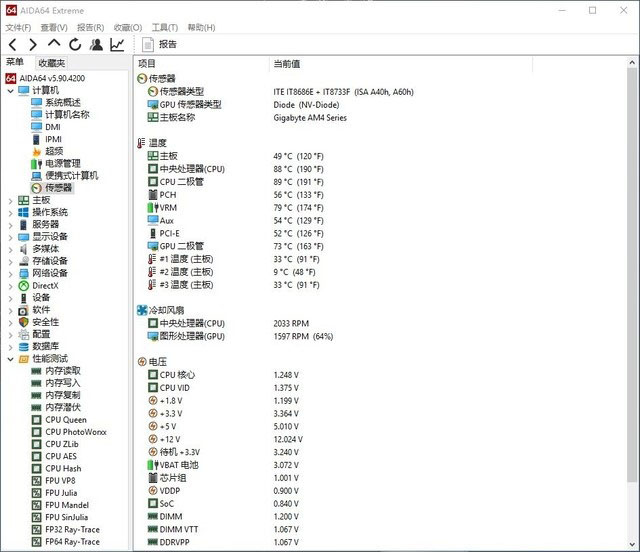Click scrollbar up arrow in report pane
Screen dimensions: 640x552
tap(632, 63)
